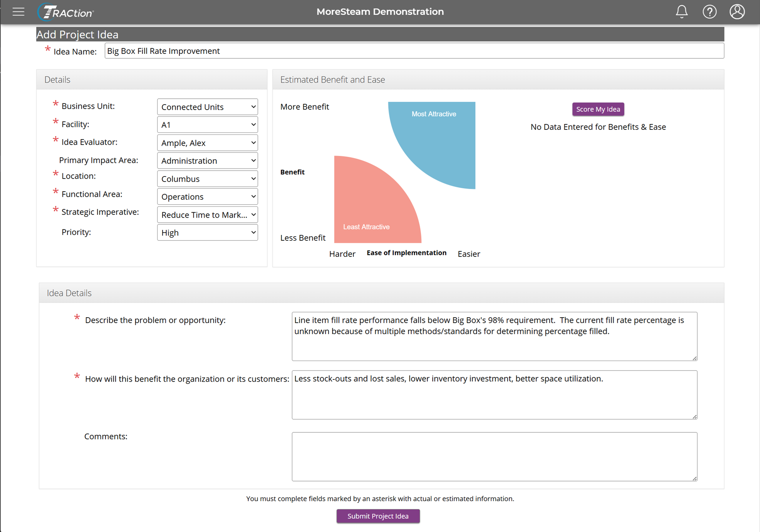Open the user profile icon

pos(737,12)
